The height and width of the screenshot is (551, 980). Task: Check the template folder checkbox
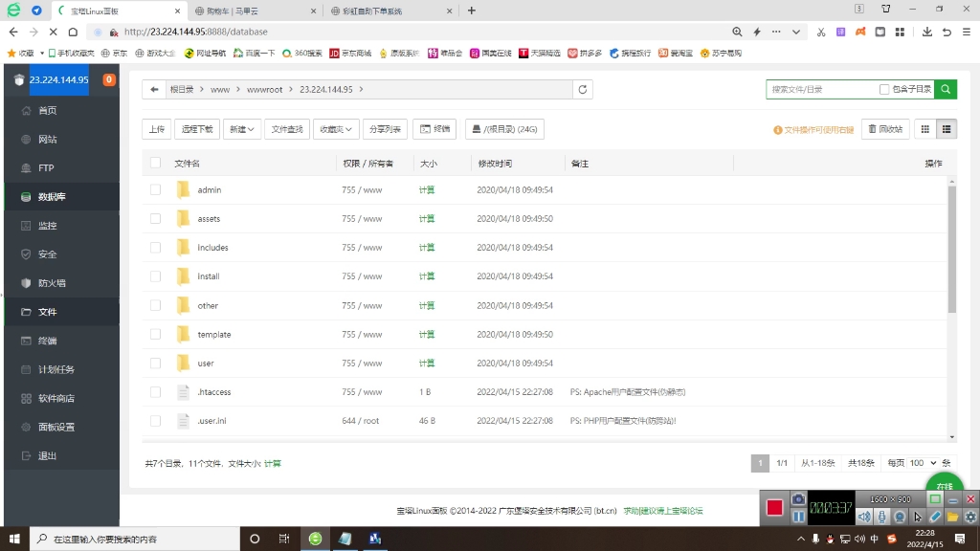[x=156, y=334]
